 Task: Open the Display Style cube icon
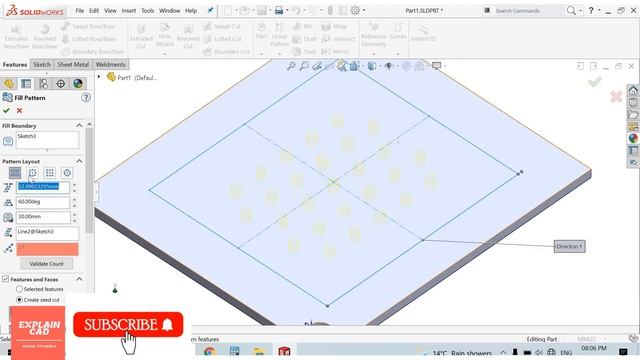(x=371, y=66)
